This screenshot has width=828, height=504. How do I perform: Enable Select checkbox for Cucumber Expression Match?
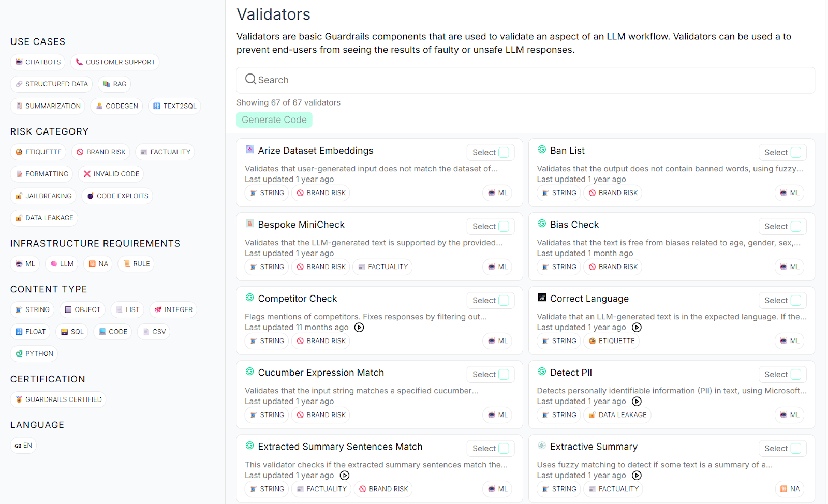point(504,374)
